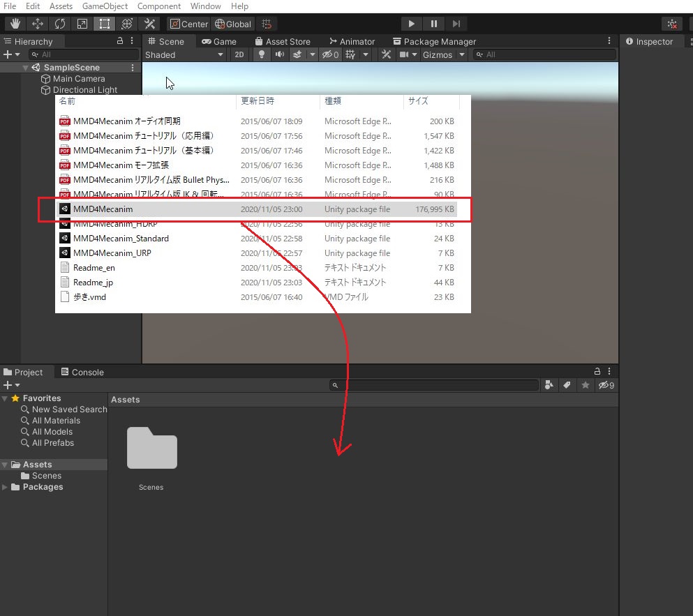Toggle scene audio speaker icon
Viewport: 693px width, 616px height.
tap(279, 55)
